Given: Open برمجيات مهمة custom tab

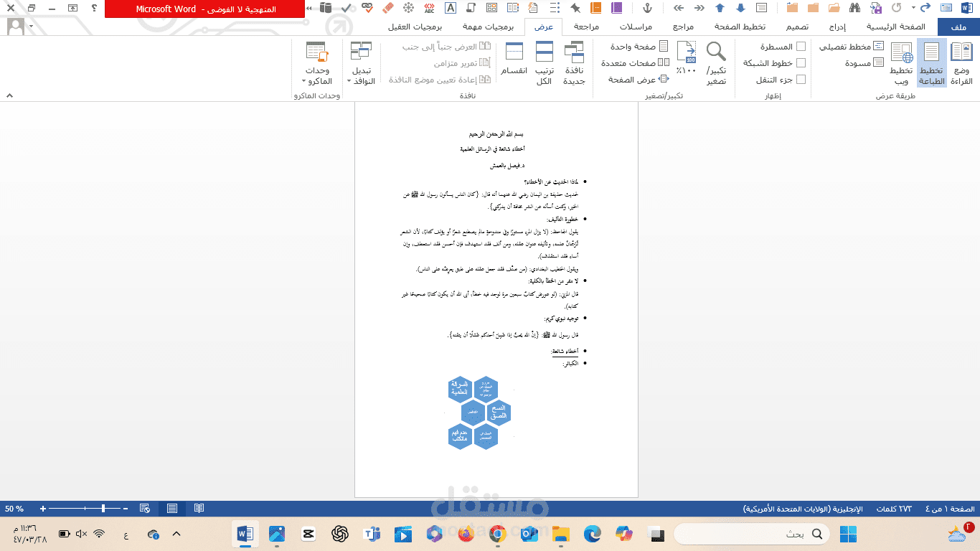Looking at the screenshot, I should [x=487, y=27].
